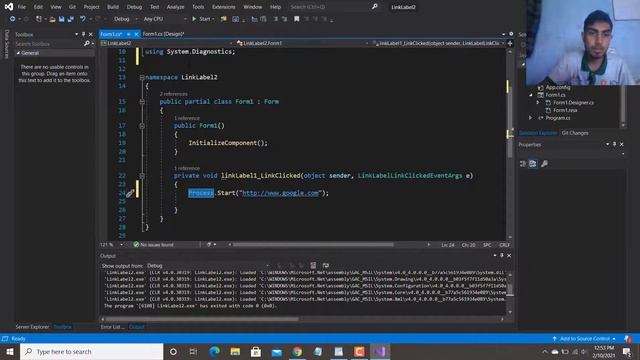Expand Form1.Designer.cs node in Solution Explorer
The height and width of the screenshot is (360, 640).
pos(538,102)
